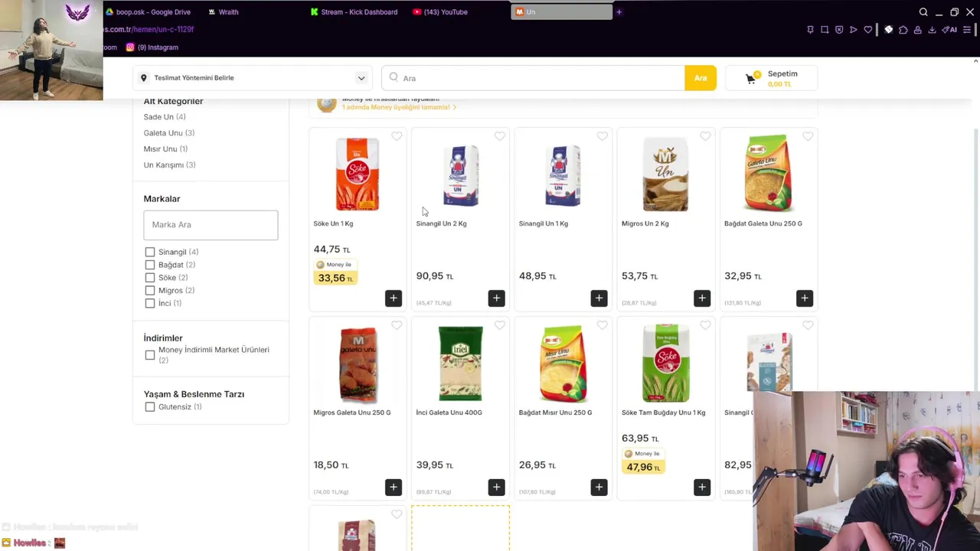Add Söke Tam Buğday Unu to cart
Viewport: 980px width, 551px height.
pos(702,487)
